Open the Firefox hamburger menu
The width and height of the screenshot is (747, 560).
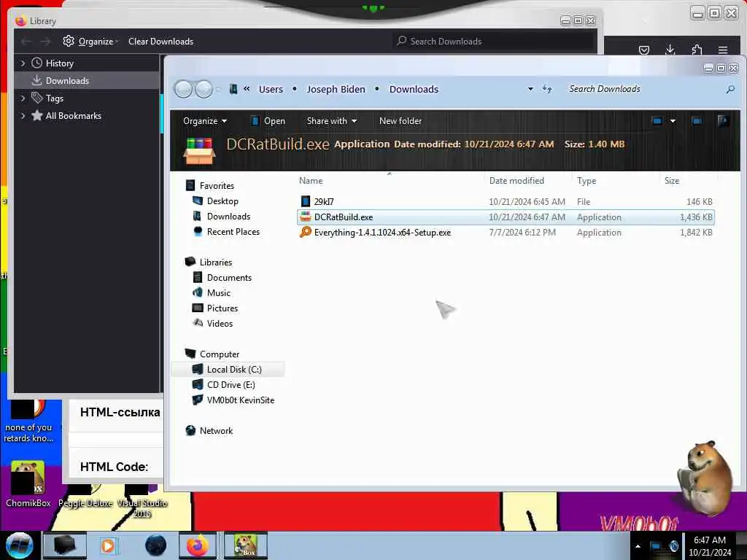pos(723,50)
